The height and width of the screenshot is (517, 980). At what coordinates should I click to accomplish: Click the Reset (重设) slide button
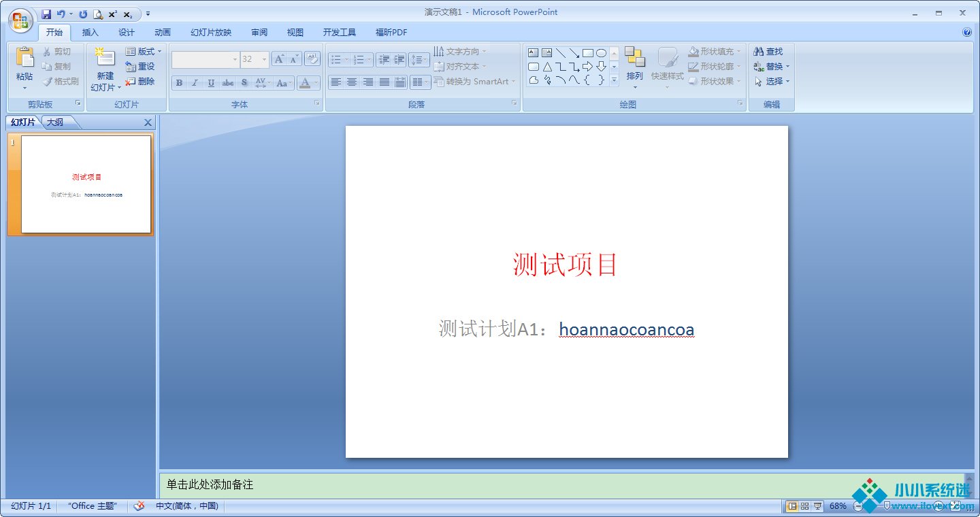[x=140, y=67]
